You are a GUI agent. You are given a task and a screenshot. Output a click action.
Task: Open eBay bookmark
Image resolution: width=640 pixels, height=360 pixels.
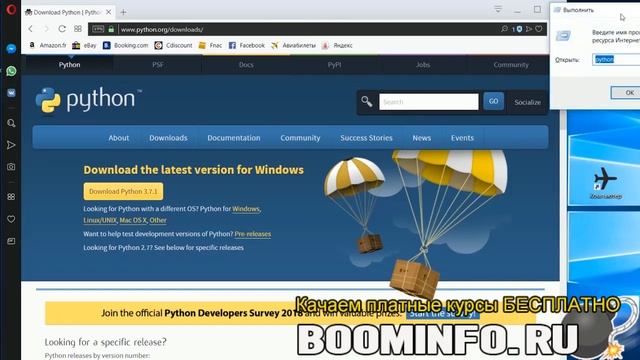click(84, 45)
